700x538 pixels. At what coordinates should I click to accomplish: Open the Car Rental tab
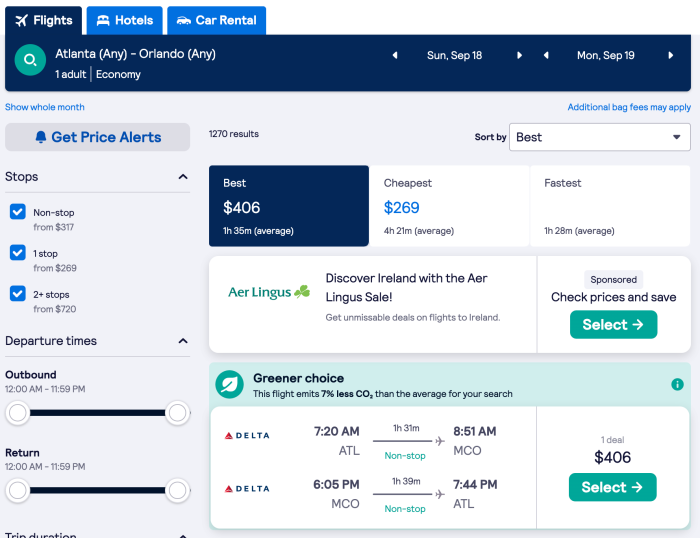tap(216, 20)
